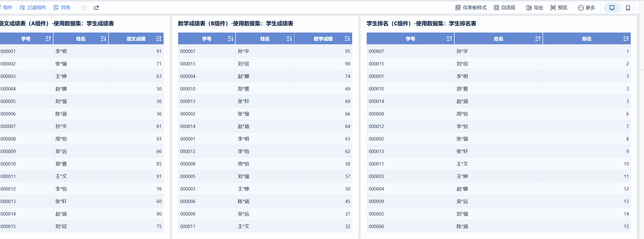Click 张*轩 in the 数学成绩表
Viewport: 644px width, 239px height.
tap(243, 101)
